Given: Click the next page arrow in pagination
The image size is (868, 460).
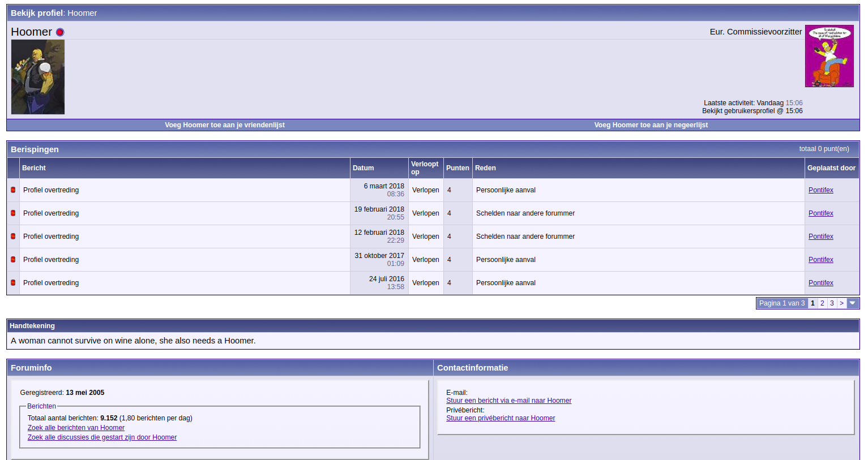Looking at the screenshot, I should tap(841, 303).
